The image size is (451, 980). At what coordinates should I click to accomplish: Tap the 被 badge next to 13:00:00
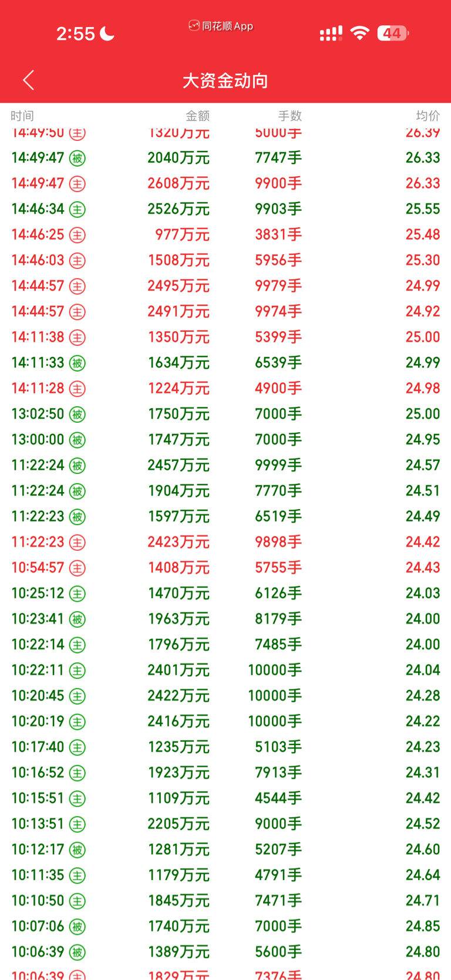tap(78, 440)
